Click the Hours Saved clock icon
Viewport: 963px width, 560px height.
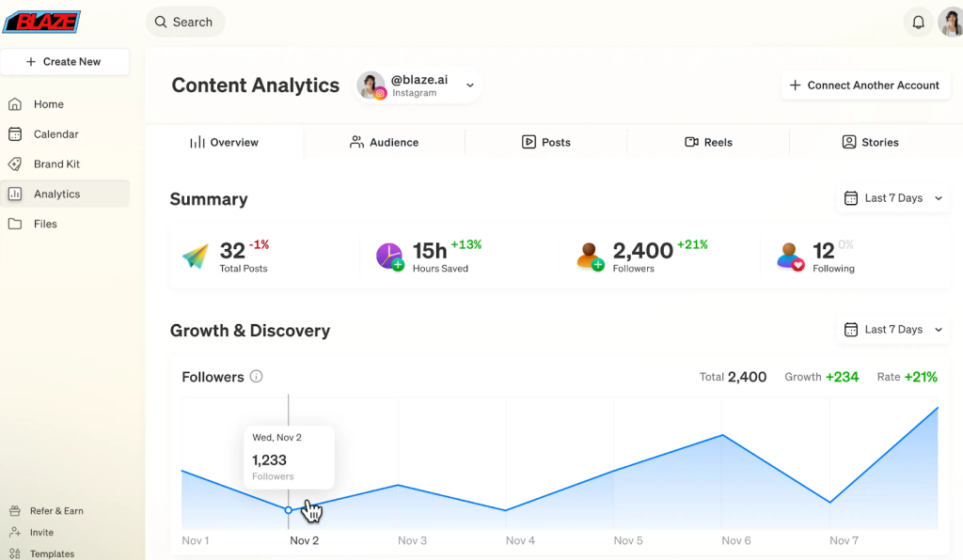pos(389,256)
